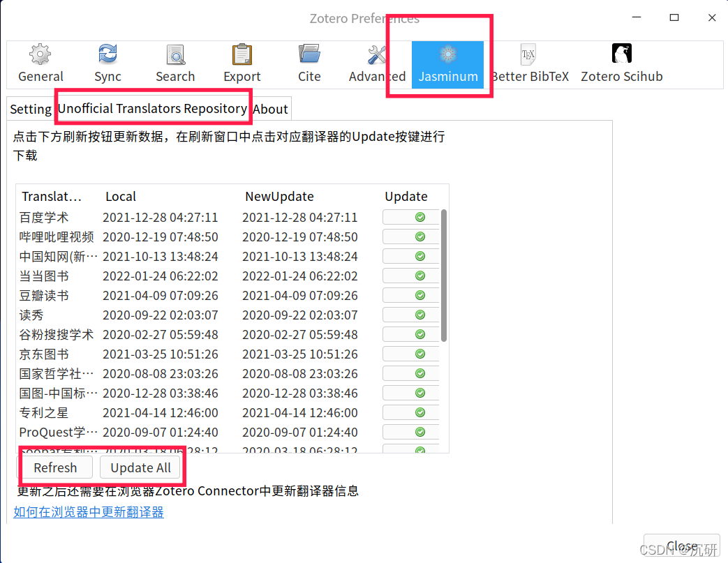Click local date 2021-12-28 04:27:11
Viewport: 728px width, 563px height.
tap(160, 217)
